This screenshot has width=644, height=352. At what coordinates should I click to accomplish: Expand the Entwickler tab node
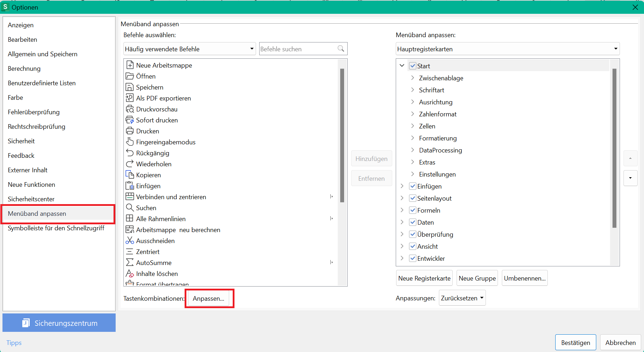point(402,258)
